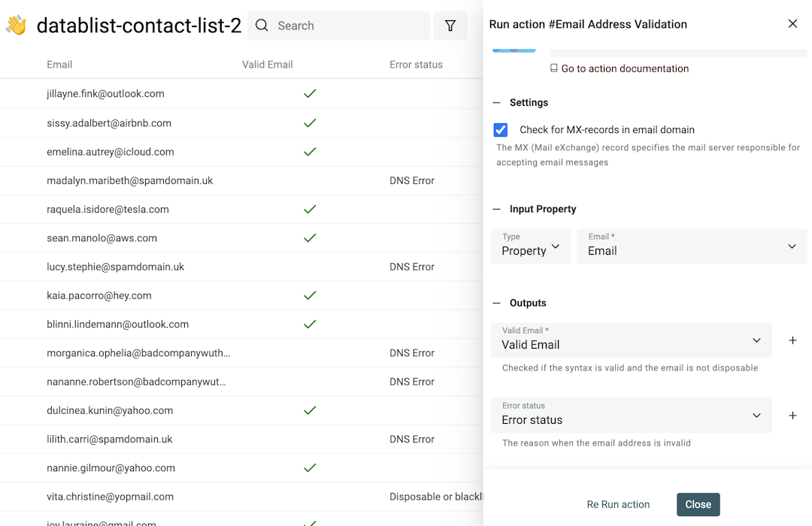The width and height of the screenshot is (812, 526).
Task: Open the Error status output dropdown
Action: (631, 416)
